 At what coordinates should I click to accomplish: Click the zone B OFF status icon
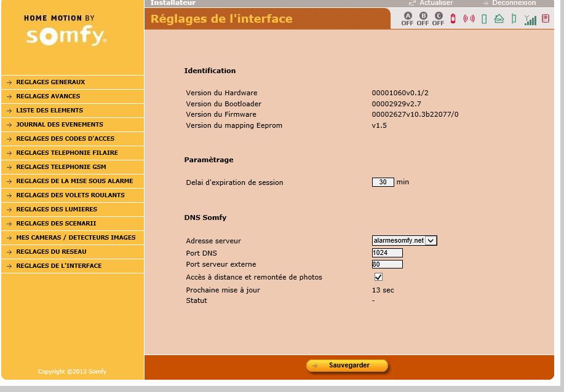(423, 19)
